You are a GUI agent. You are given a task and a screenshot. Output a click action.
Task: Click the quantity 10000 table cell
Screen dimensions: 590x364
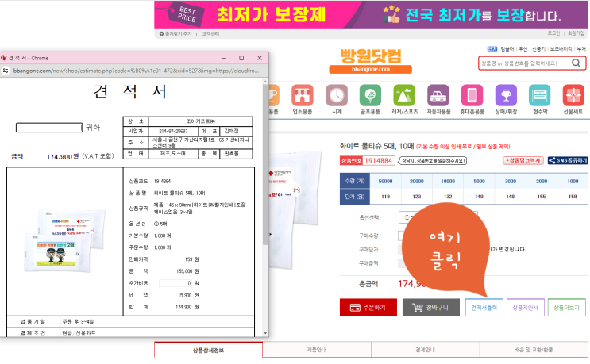point(448,181)
